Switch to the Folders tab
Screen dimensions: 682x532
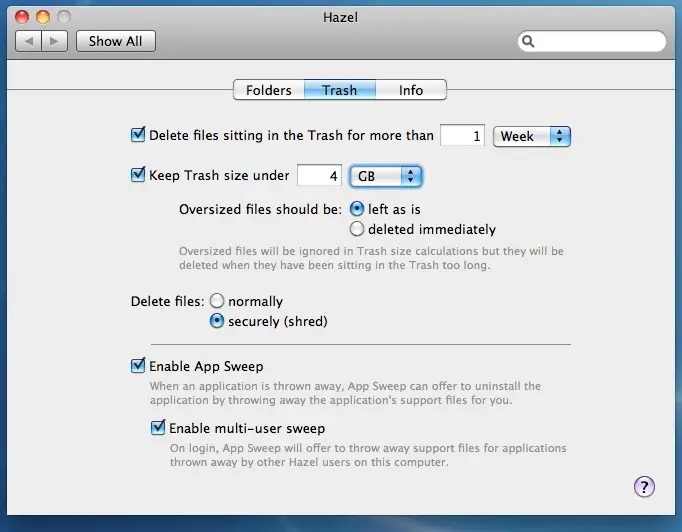(269, 90)
